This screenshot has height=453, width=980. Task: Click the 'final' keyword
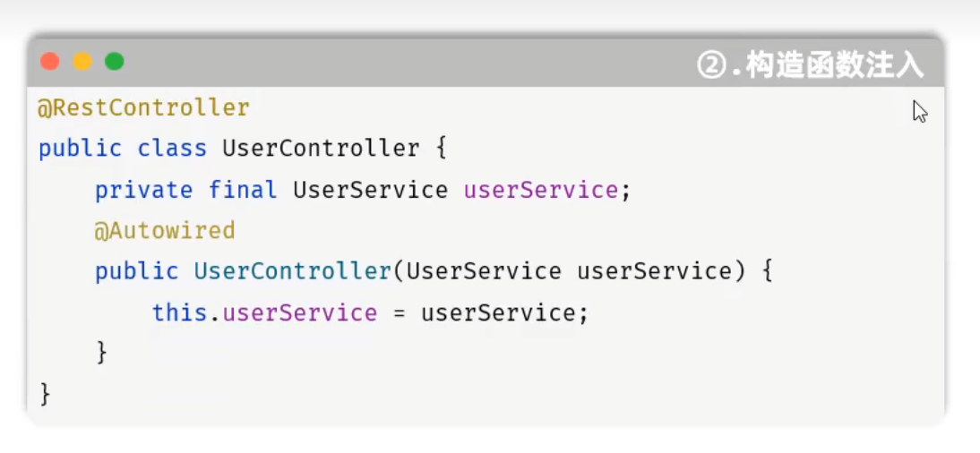pyautogui.click(x=243, y=190)
